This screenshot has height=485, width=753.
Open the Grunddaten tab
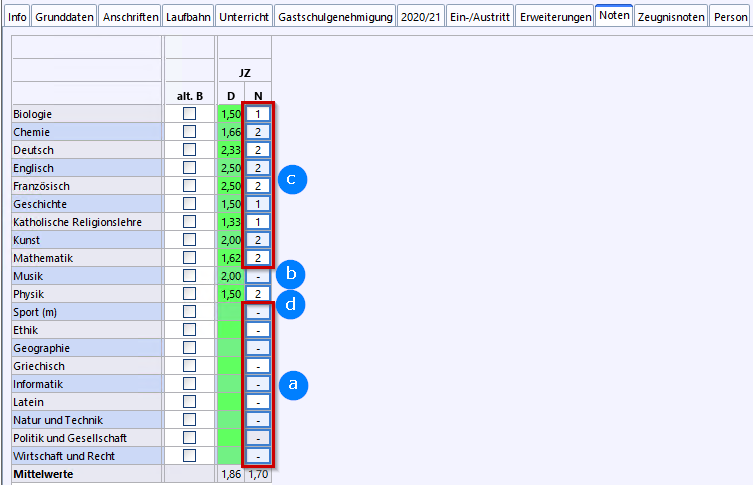pyautogui.click(x=64, y=17)
